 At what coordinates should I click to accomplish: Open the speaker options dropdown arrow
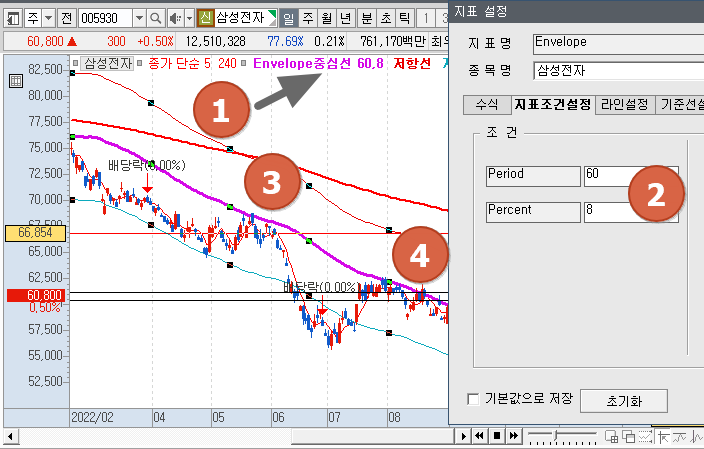point(189,18)
